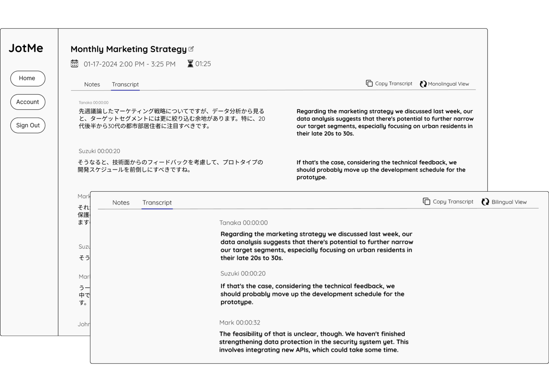Click the circular arrows icon beside Monolingual View
The image size is (549, 392).
tap(423, 84)
